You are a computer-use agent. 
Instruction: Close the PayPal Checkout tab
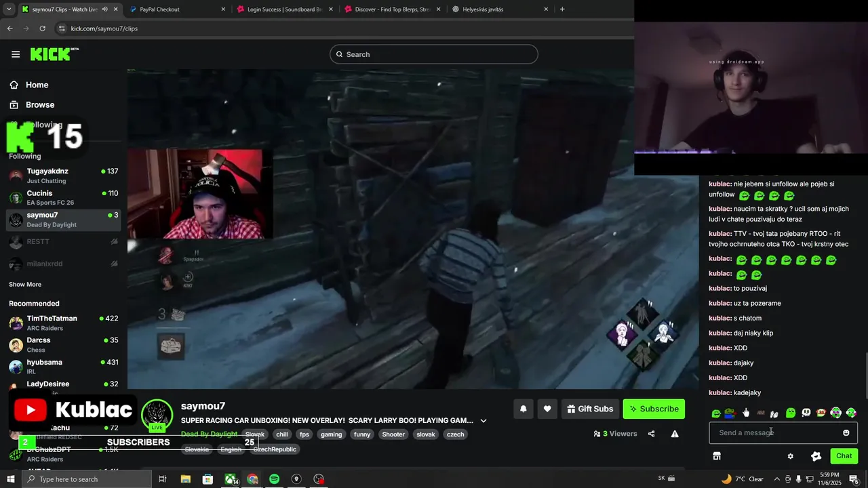(x=224, y=9)
